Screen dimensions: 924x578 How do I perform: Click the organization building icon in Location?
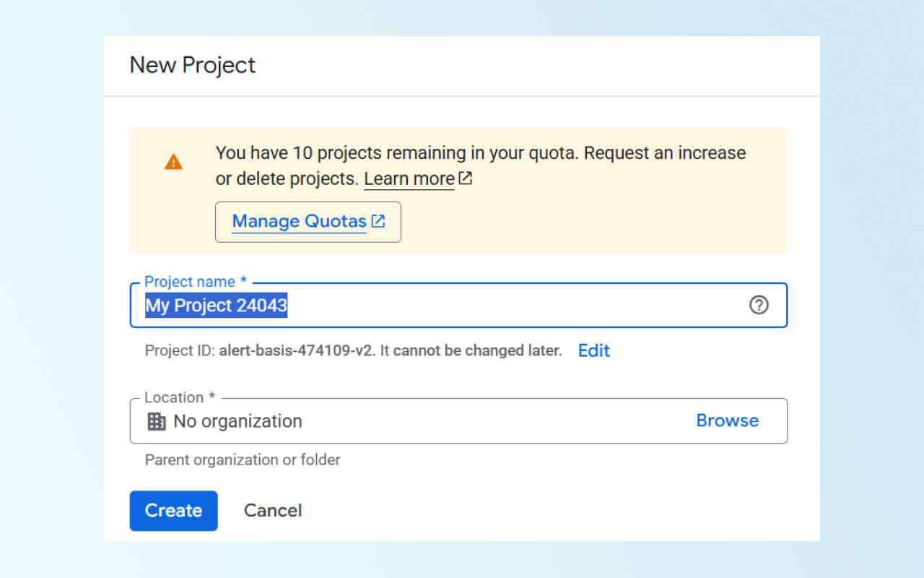[157, 421]
